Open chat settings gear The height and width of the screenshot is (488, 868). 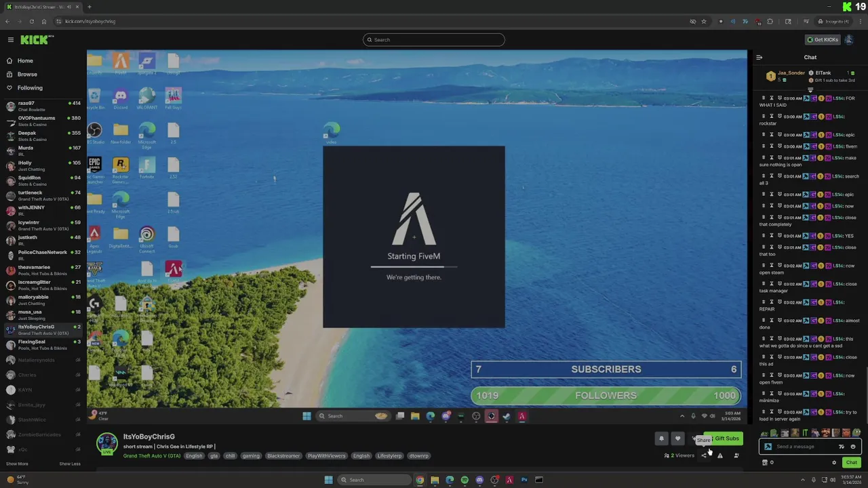(834, 463)
